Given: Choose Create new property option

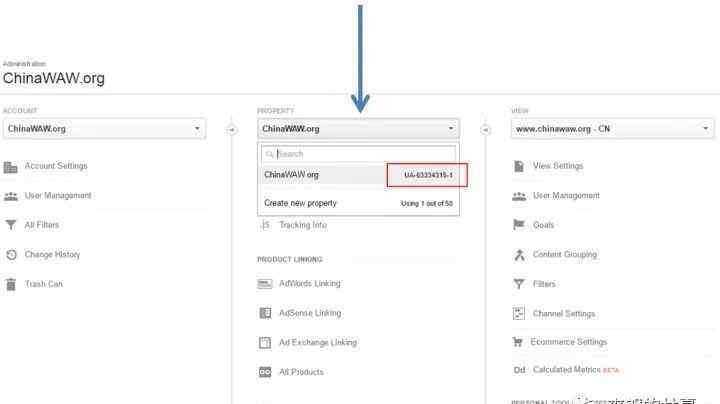Looking at the screenshot, I should pos(300,203).
